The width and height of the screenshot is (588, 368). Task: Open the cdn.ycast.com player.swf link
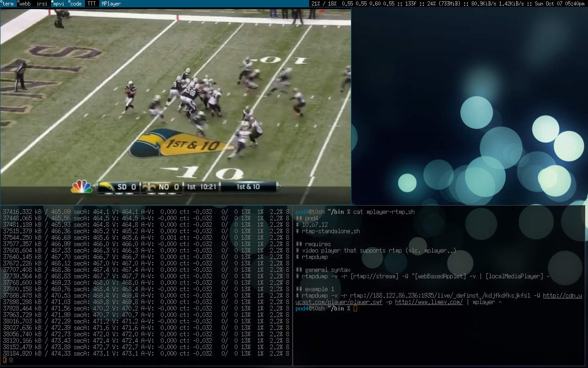[x=439, y=299]
